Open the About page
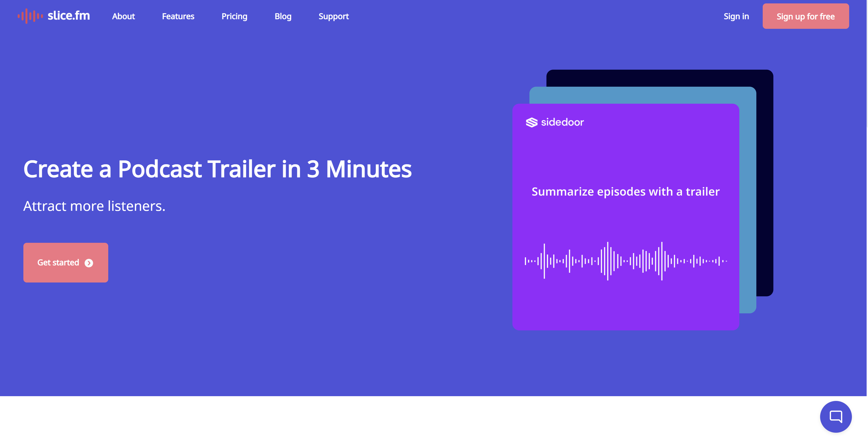Viewport: 868px width, 447px height. (123, 16)
